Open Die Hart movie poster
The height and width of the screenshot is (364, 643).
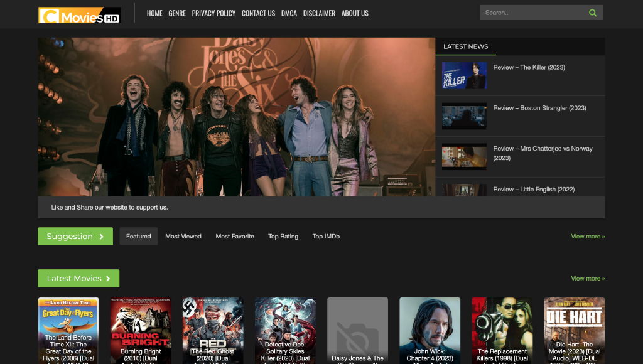[x=574, y=330]
